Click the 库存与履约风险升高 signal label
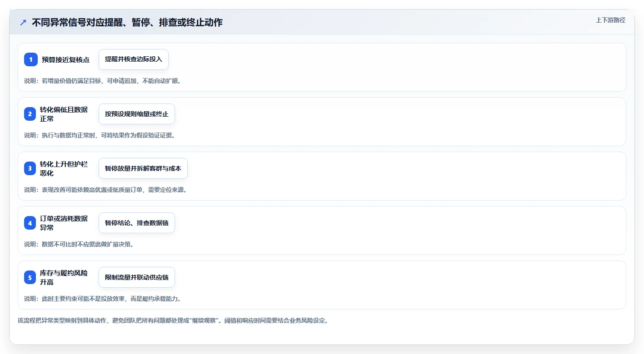This screenshot has width=644, height=354. pyautogui.click(x=64, y=277)
